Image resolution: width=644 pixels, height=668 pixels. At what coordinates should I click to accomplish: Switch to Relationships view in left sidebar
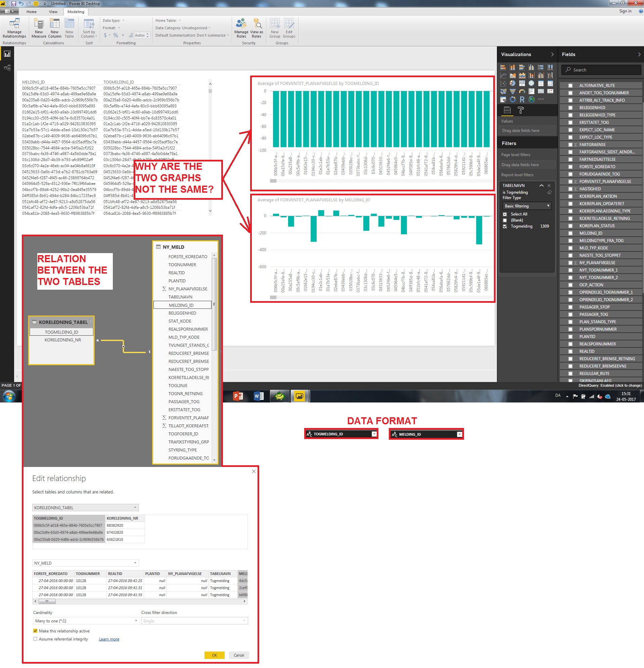[7, 67]
